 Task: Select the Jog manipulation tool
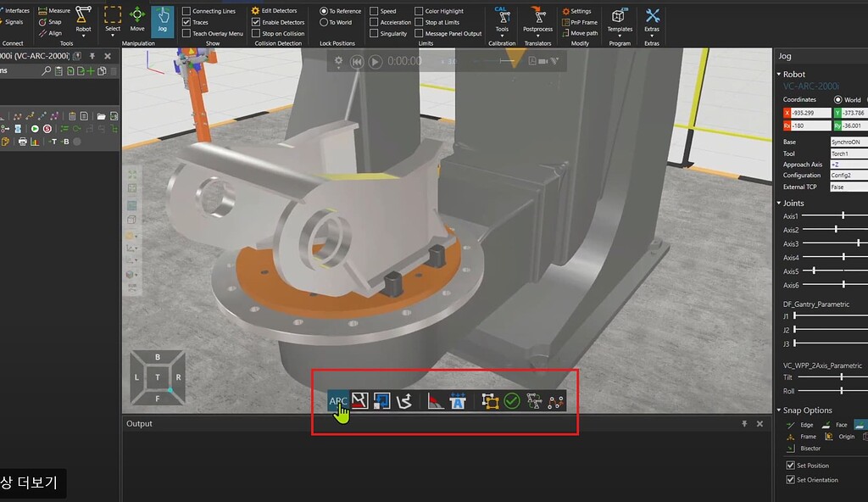click(162, 20)
